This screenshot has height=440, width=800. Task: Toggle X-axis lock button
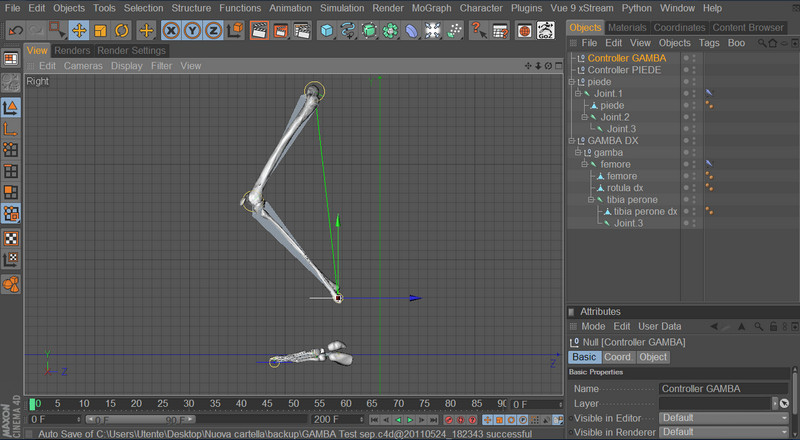(x=171, y=31)
